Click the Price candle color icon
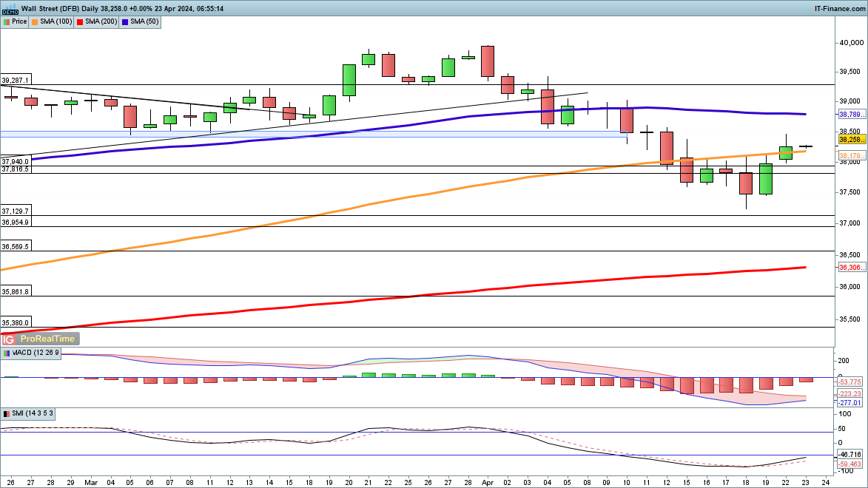Viewport: 868px width, 488px height. (x=7, y=22)
